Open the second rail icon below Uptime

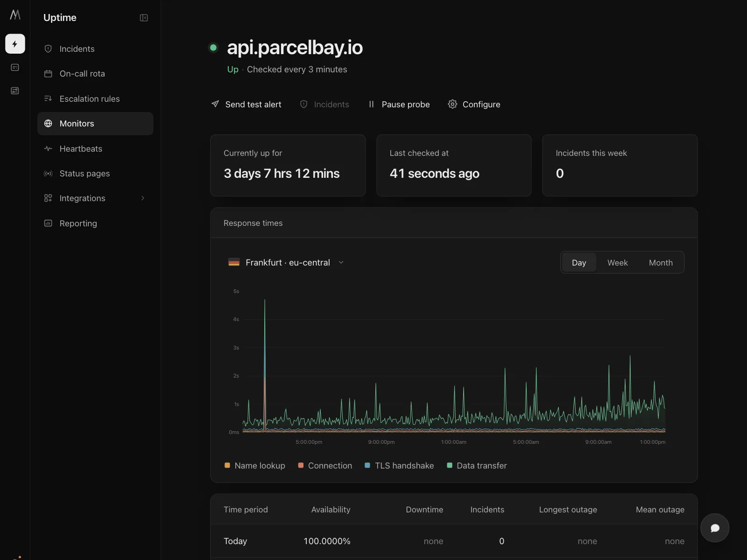[15, 68]
